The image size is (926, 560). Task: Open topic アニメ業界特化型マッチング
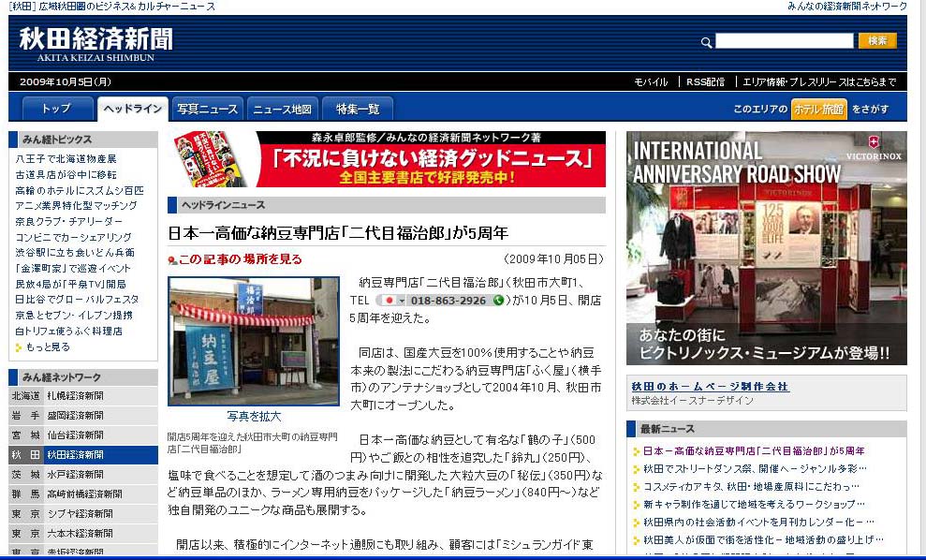76,206
